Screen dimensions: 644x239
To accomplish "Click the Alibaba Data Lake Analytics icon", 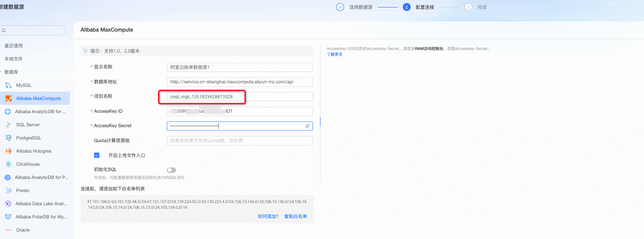I will (x=8, y=203).
